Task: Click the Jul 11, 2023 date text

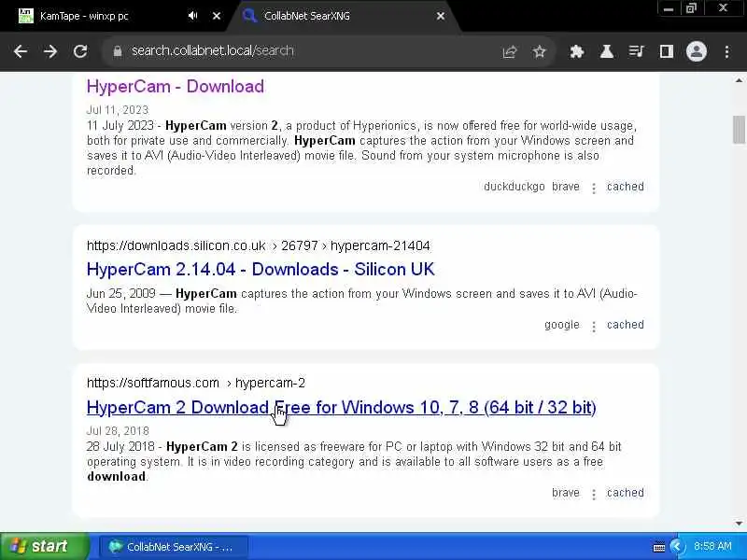Action: (118, 110)
